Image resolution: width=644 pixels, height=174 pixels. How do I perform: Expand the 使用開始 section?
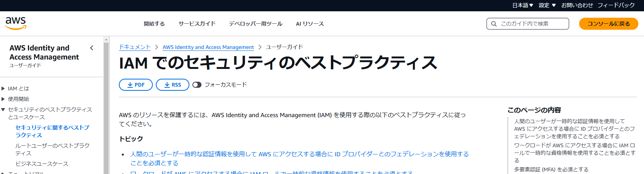[x=3, y=99]
